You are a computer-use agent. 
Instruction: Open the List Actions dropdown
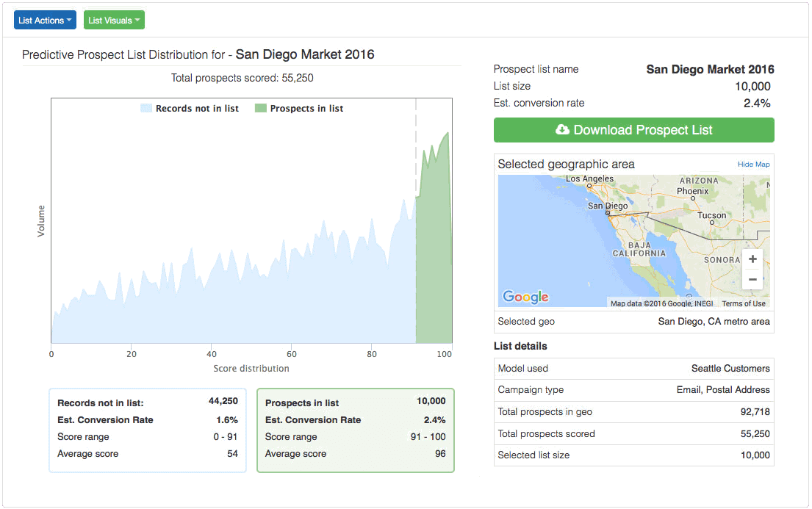coord(45,20)
